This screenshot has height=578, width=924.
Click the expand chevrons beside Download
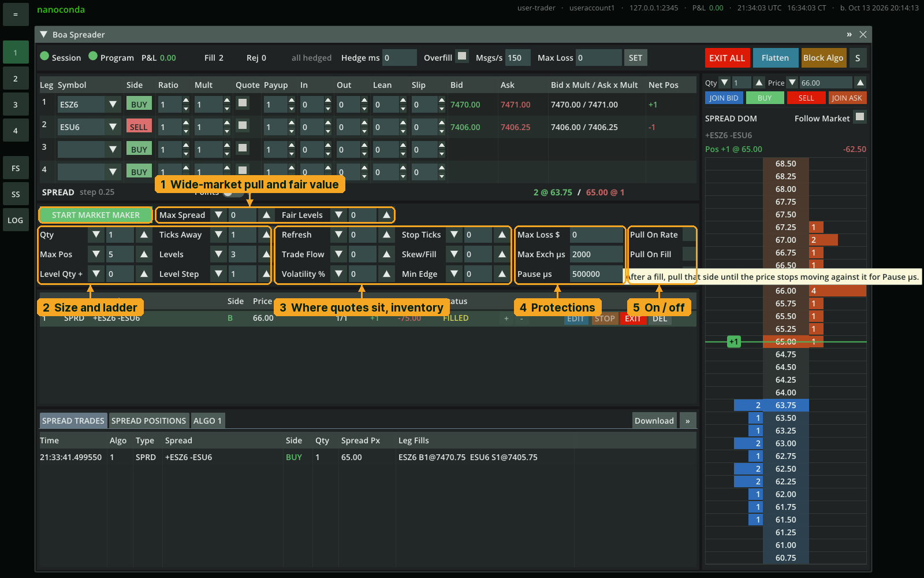click(688, 421)
